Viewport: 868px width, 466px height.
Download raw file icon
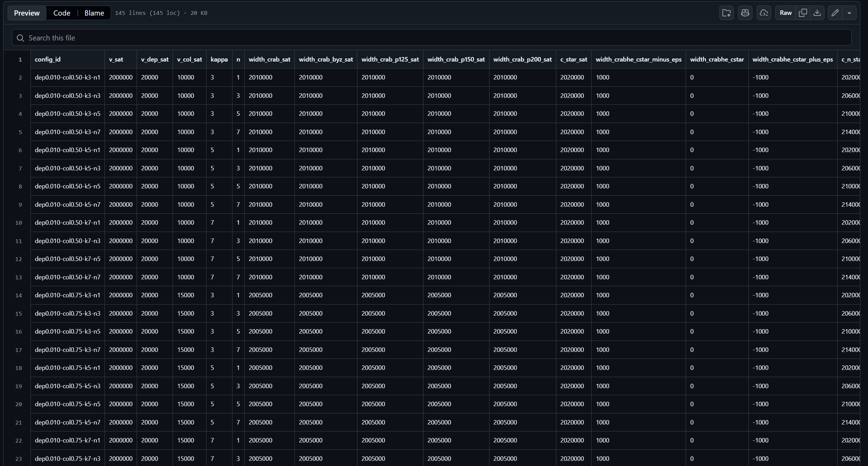(817, 13)
